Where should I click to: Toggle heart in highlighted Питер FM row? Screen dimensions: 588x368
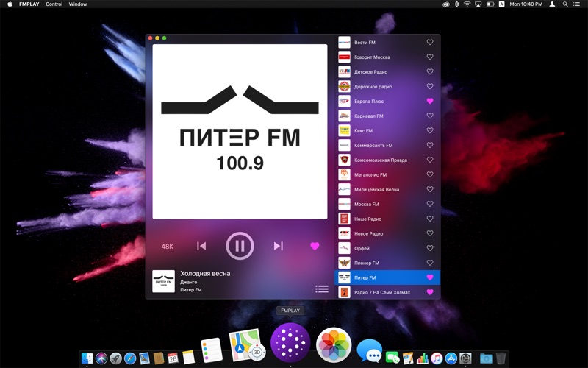430,277
